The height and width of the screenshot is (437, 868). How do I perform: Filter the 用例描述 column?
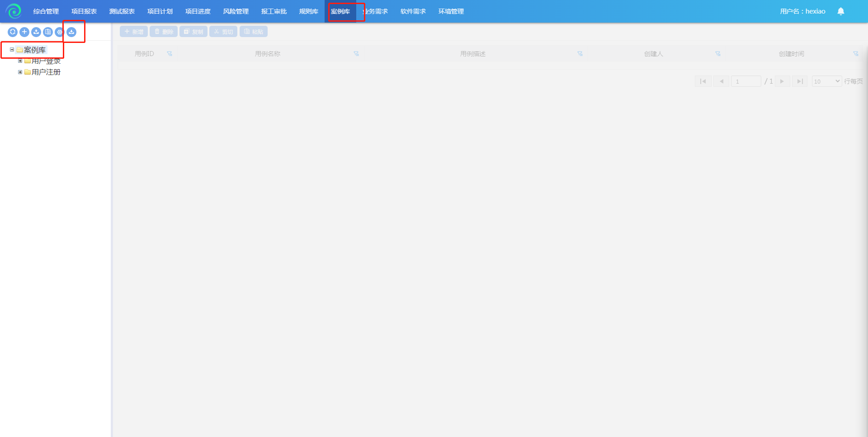click(x=580, y=54)
